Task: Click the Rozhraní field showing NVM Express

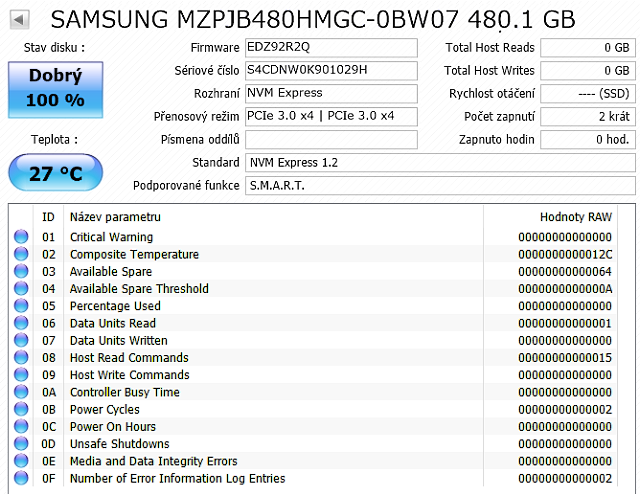Action: pos(331,93)
